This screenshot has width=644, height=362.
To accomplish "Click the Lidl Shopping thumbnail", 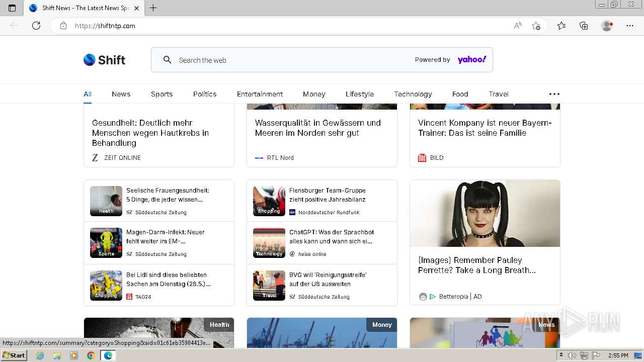I will (106, 286).
